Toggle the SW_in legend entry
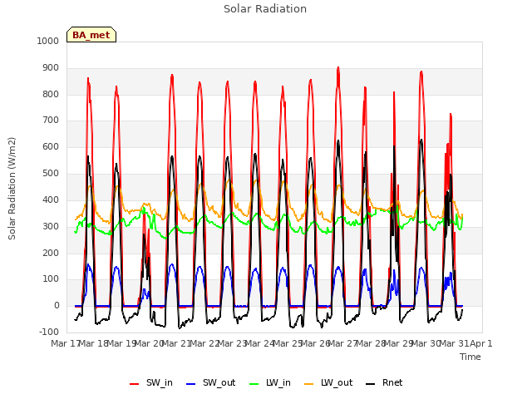532x399 pixels. pyautogui.click(x=151, y=382)
